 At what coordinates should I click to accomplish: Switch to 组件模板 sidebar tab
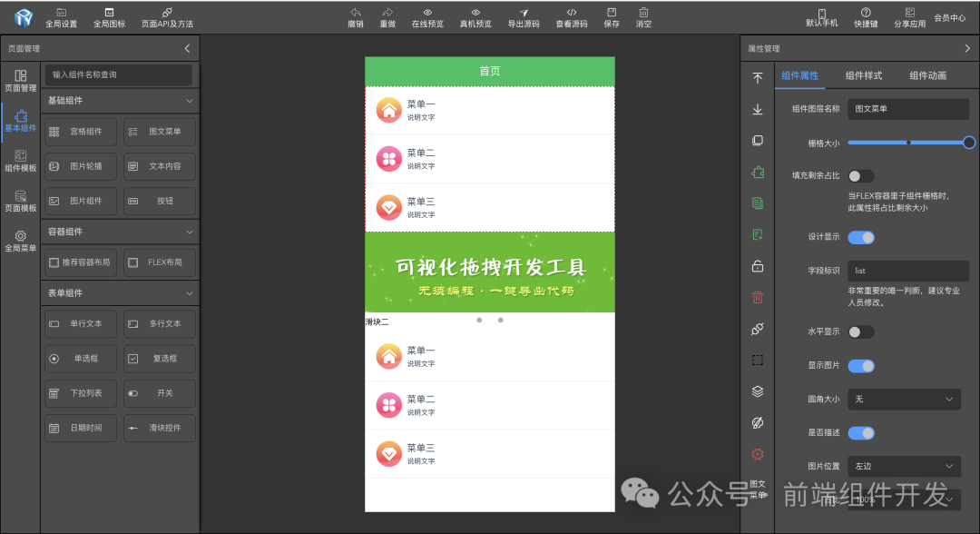(21, 162)
